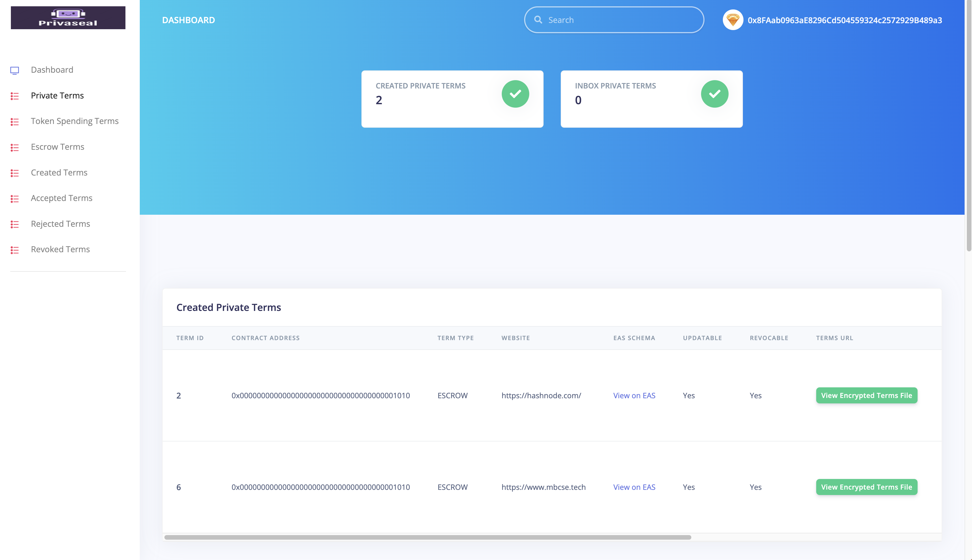Click the magnifier icon in search bar
Screen dimensions: 972x560
538,20
